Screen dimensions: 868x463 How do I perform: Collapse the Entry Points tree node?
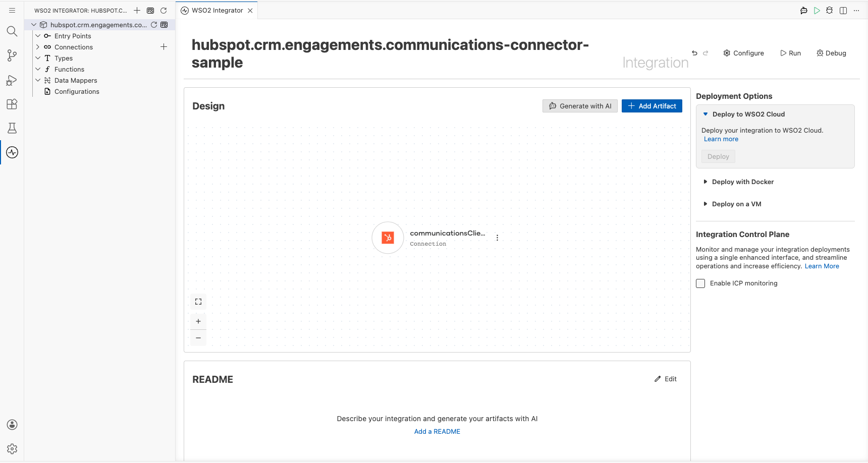38,36
